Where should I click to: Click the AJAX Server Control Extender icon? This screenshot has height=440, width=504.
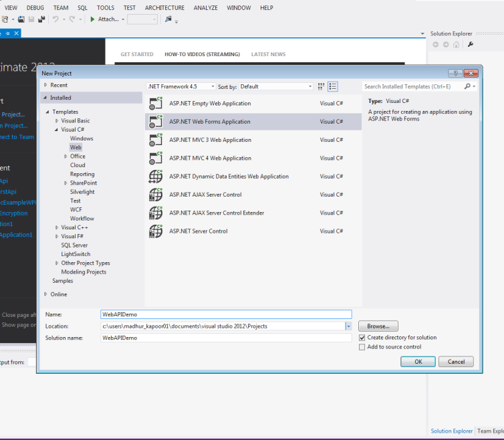tap(156, 213)
